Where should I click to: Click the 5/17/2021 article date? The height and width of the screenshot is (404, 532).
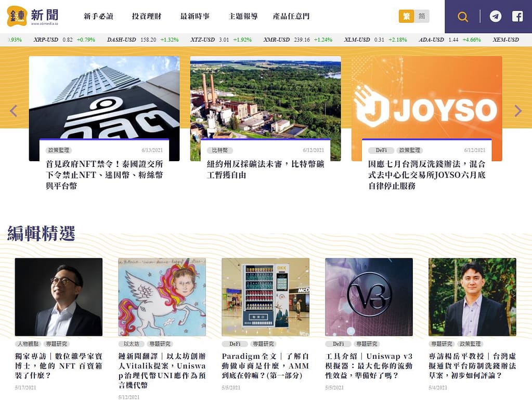click(25, 388)
